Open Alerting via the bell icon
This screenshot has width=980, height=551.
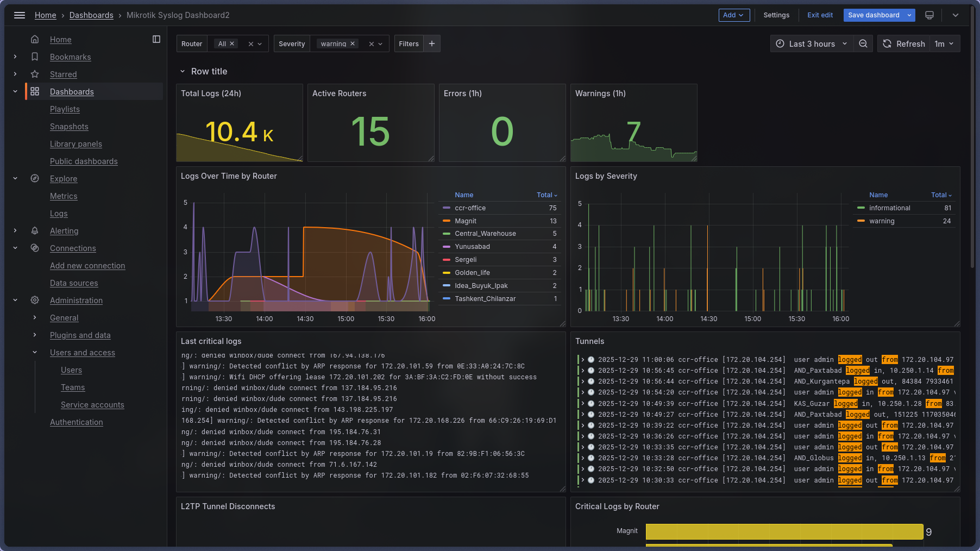point(34,230)
